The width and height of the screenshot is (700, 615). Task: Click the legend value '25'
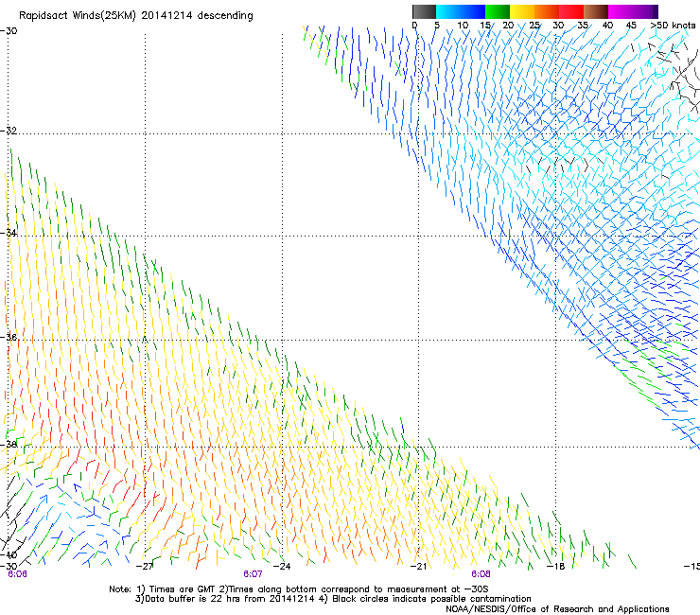coord(534,26)
